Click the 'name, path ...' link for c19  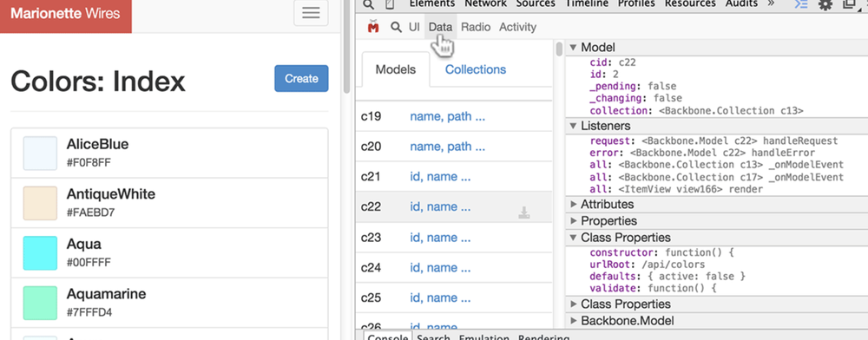pyautogui.click(x=447, y=116)
